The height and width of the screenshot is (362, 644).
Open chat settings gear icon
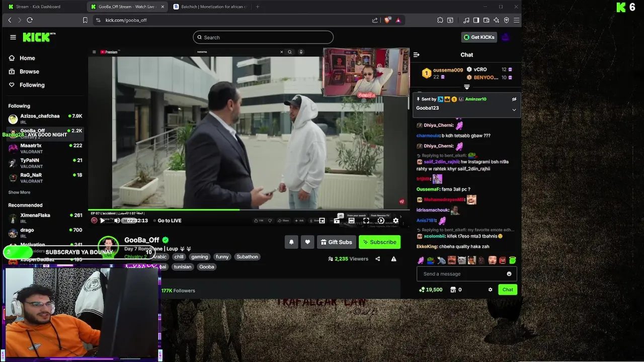pos(490,290)
